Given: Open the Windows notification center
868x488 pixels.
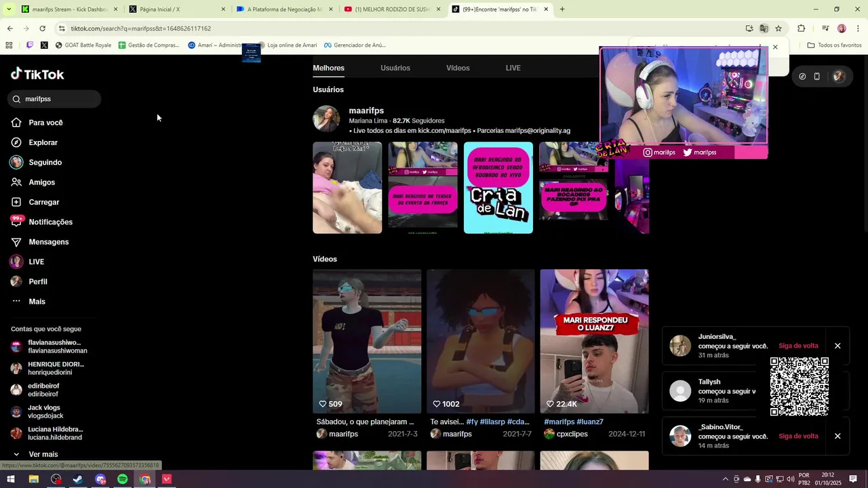Looking at the screenshot, I should [x=853, y=479].
